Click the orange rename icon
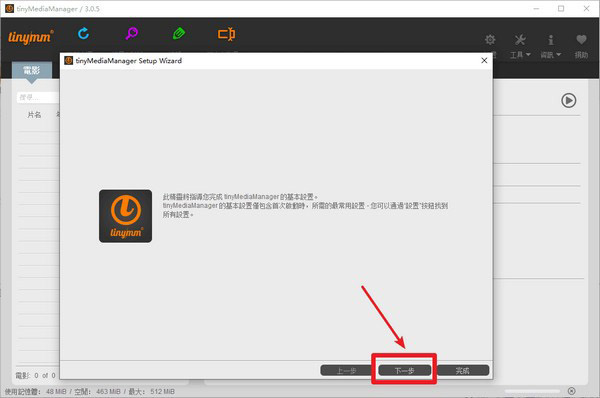Screen dimensions: 600x398 point(227,34)
